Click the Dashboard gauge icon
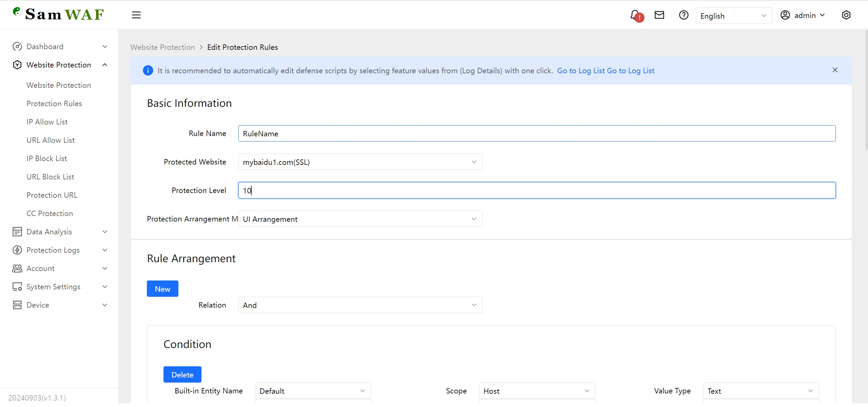Screen dimensions: 868x407 pyautogui.click(x=17, y=46)
